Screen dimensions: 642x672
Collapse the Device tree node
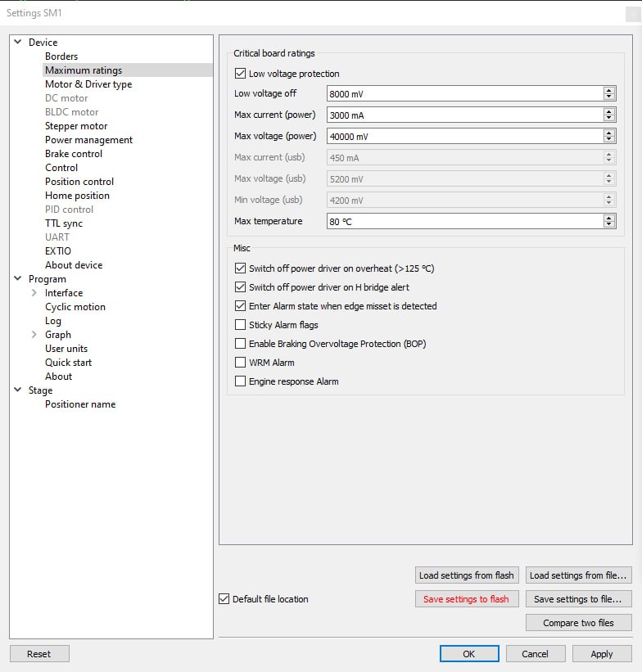[18, 43]
